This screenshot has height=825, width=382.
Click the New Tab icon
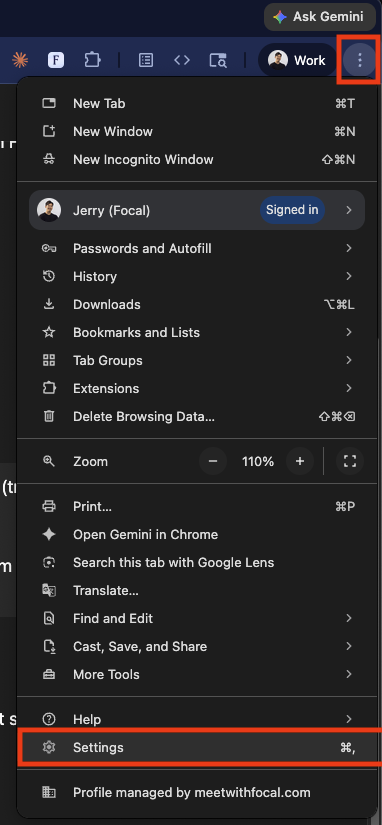point(49,103)
